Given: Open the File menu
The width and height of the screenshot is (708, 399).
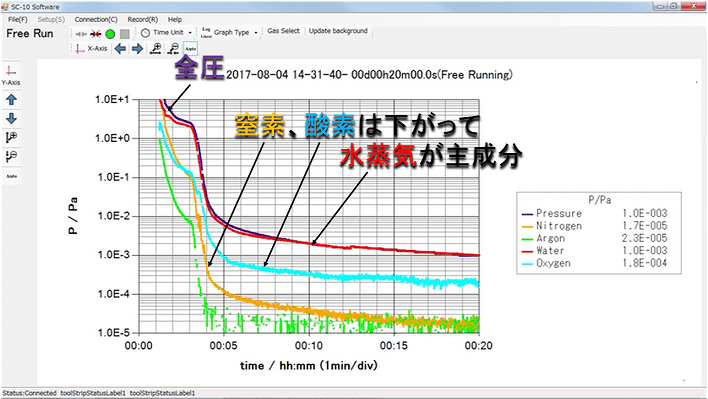Looking at the screenshot, I should pyautogui.click(x=18, y=19).
